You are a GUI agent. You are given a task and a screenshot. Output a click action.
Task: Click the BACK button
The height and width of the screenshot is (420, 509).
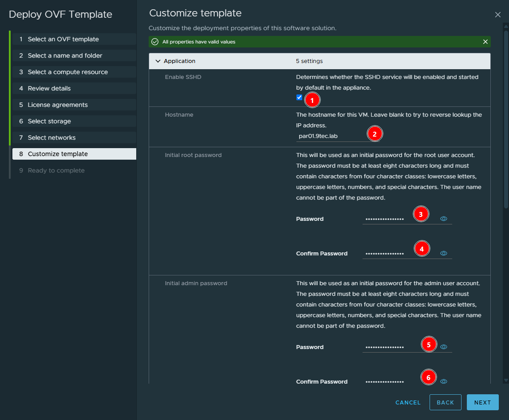(x=445, y=403)
